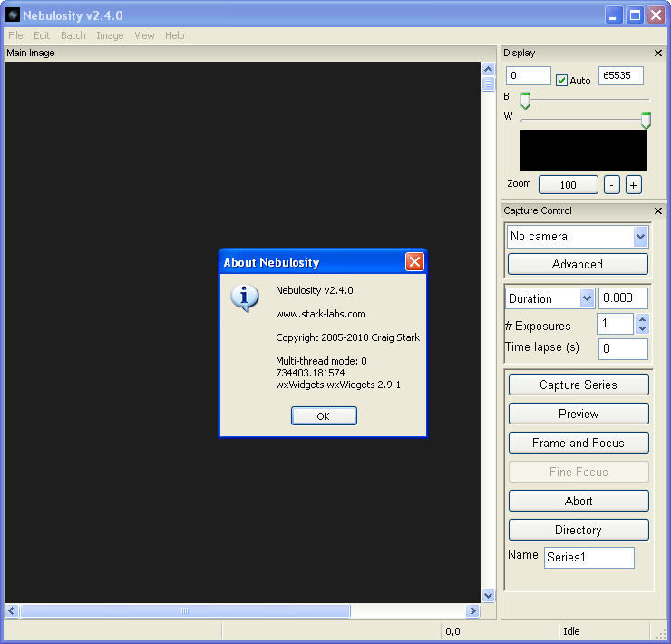Image resolution: width=671 pixels, height=644 pixels.
Task: Minimize the Nebulosity window
Action: click(614, 15)
